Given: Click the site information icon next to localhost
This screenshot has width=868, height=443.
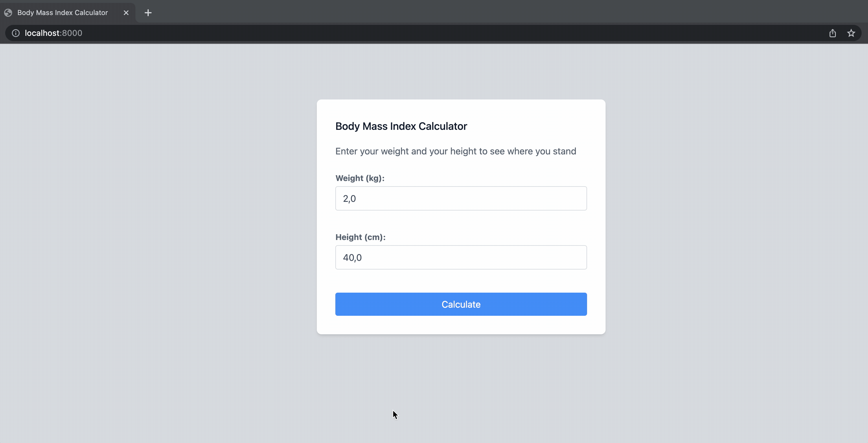Looking at the screenshot, I should point(16,33).
